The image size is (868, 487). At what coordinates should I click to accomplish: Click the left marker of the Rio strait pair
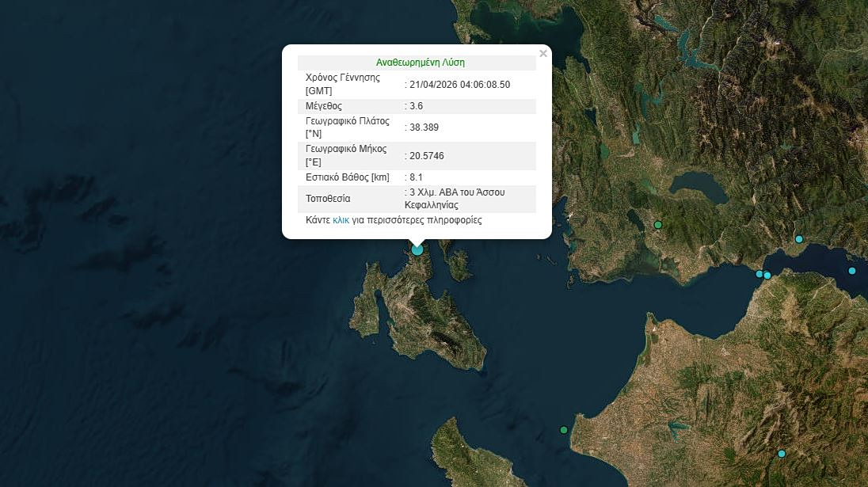(757, 276)
